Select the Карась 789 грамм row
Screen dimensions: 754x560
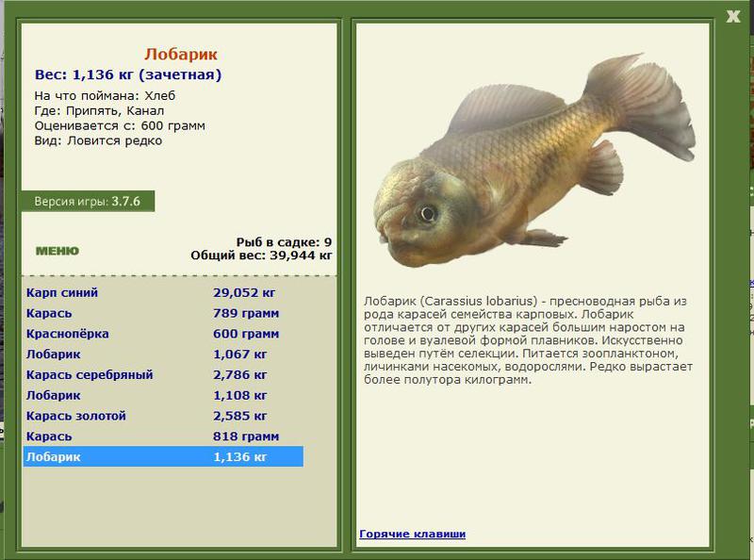click(163, 313)
